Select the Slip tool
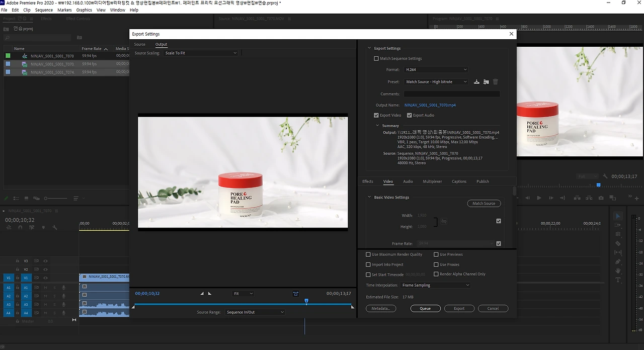Image resolution: width=644 pixels, height=350 pixels. click(x=618, y=252)
